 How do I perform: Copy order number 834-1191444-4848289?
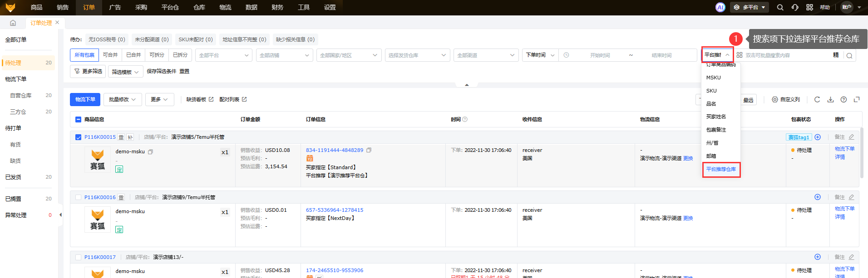coord(369,150)
